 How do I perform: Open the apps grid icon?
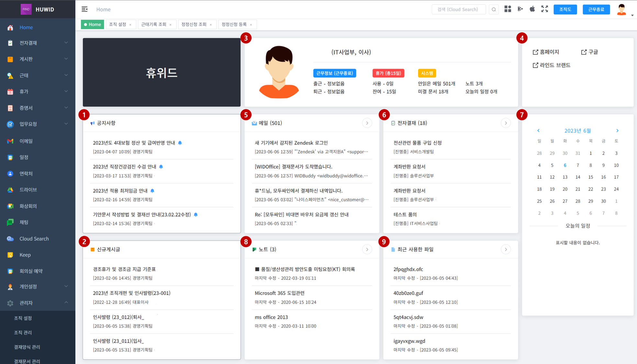508,9
